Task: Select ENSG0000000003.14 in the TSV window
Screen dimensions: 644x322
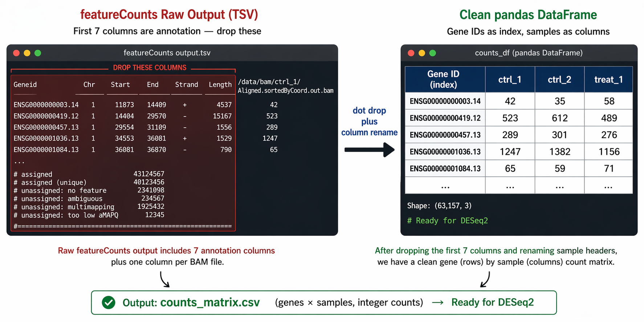Action: [46, 105]
